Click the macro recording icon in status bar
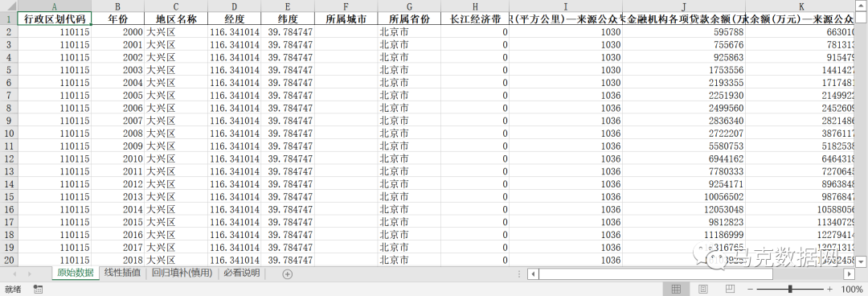868x296 pixels. (x=39, y=290)
